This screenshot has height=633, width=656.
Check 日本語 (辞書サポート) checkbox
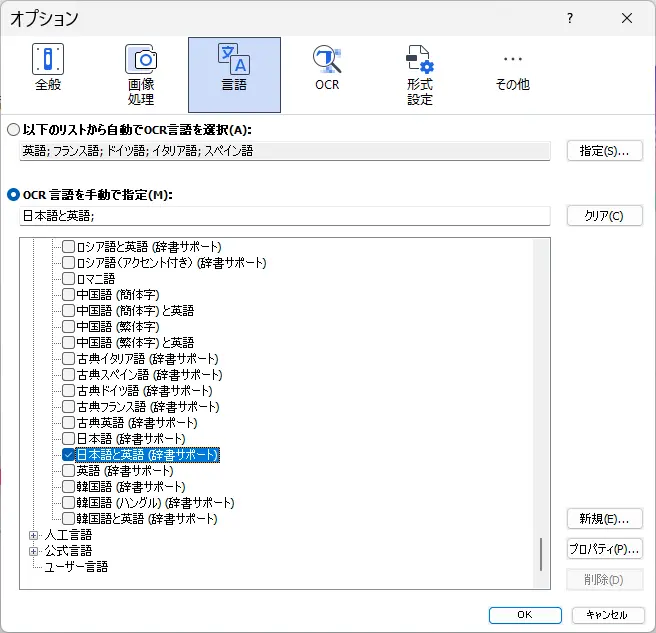(68, 438)
